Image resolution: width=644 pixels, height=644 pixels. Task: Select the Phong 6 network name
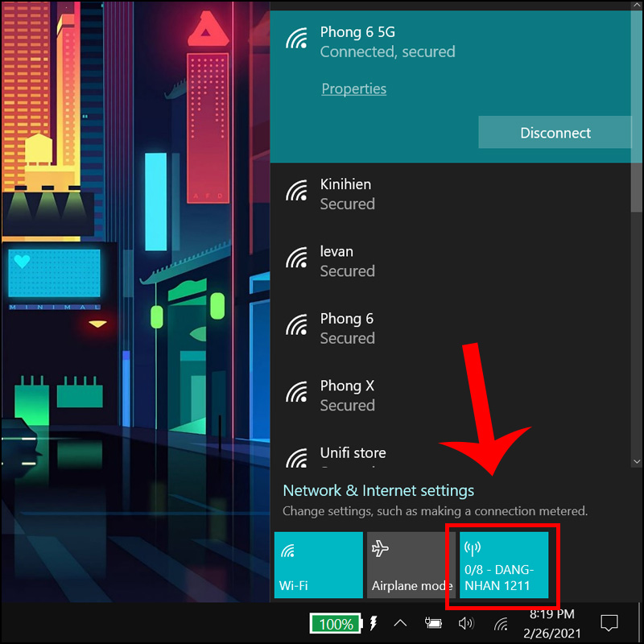pos(347,319)
